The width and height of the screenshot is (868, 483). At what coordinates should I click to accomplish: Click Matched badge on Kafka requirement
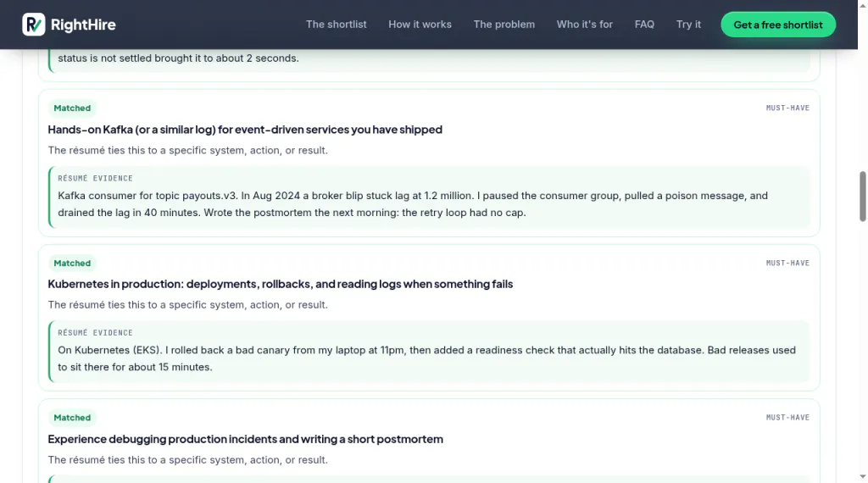click(72, 108)
